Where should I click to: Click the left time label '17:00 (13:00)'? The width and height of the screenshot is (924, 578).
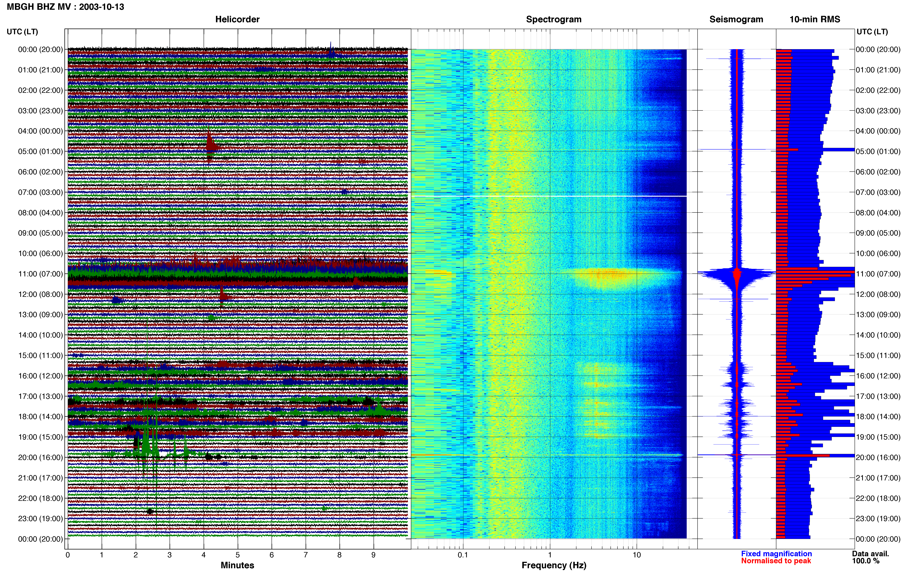coord(41,396)
